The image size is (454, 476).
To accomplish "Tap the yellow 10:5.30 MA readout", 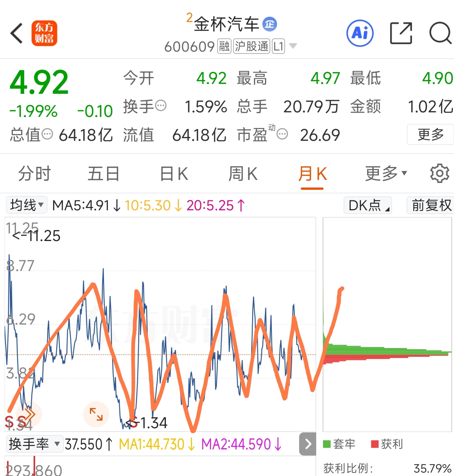I will pos(153,205).
